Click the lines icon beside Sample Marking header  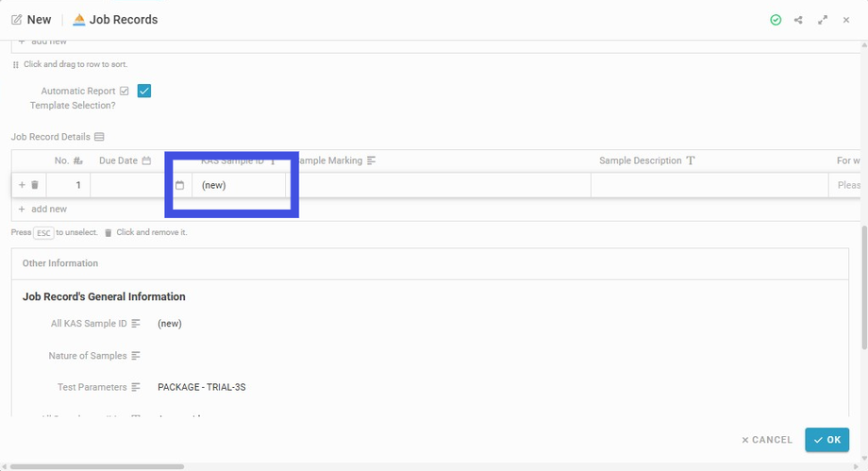pos(371,160)
